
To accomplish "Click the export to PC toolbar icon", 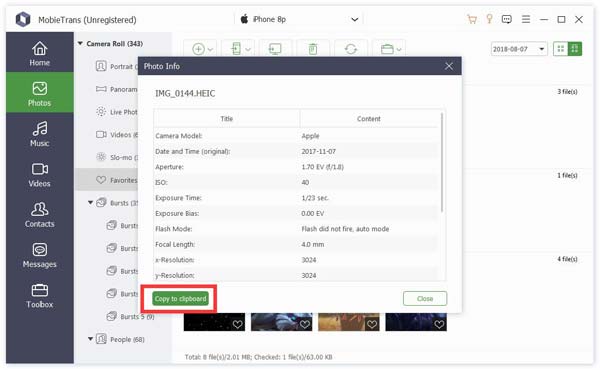I will click(275, 49).
